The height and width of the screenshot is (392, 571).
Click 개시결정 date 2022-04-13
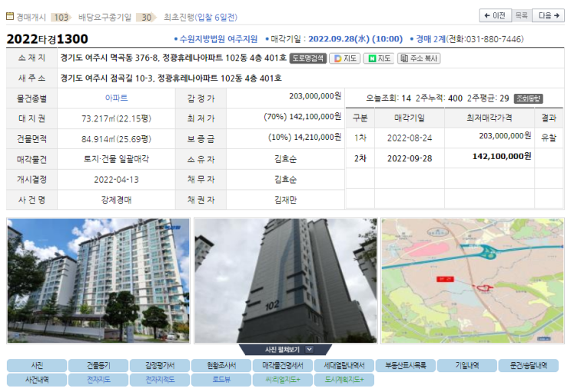click(x=116, y=180)
